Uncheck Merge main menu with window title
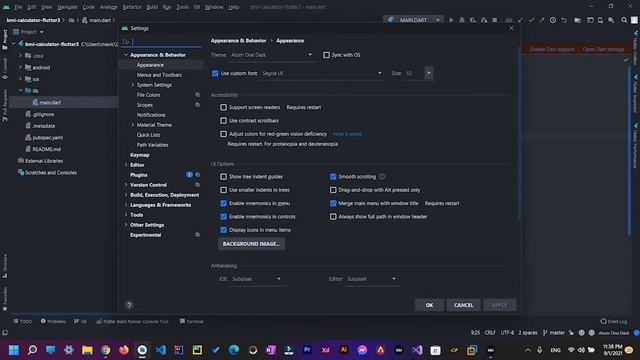The image size is (640, 360). point(333,203)
